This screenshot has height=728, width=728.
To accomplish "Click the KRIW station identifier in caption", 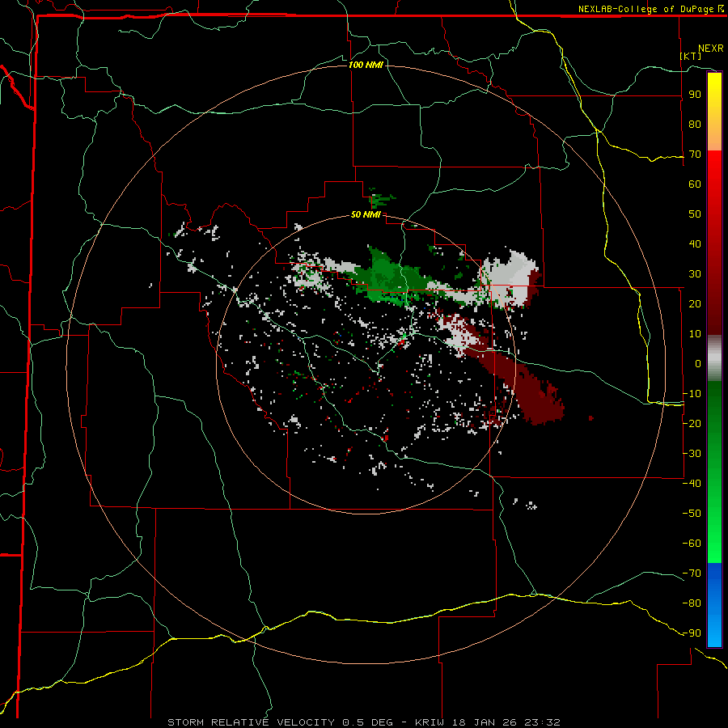I will (x=432, y=722).
